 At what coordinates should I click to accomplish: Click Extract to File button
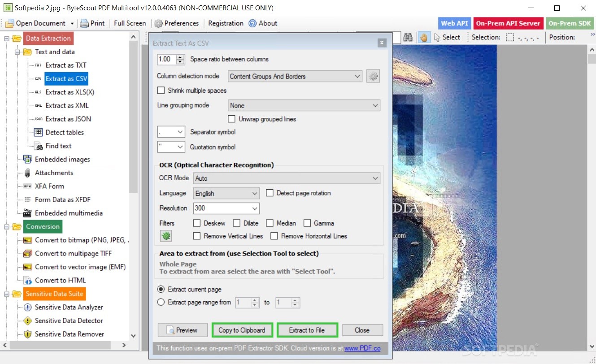coord(307,330)
